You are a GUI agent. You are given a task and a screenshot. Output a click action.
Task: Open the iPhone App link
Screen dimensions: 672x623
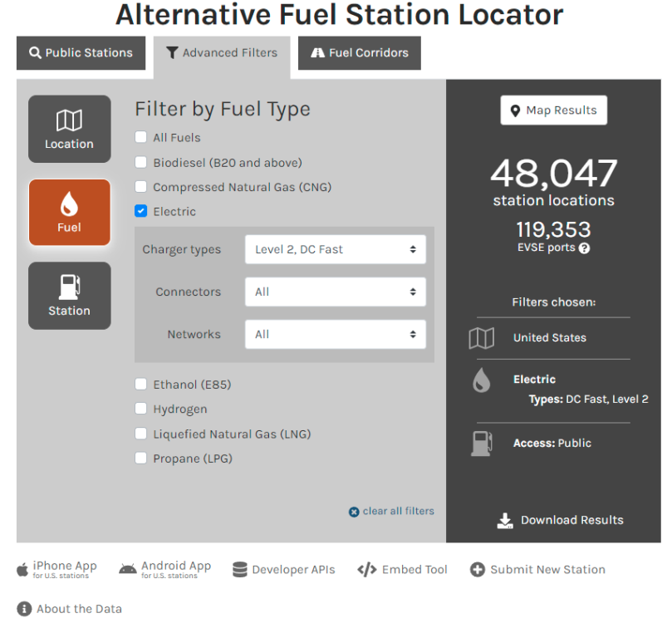(56, 569)
